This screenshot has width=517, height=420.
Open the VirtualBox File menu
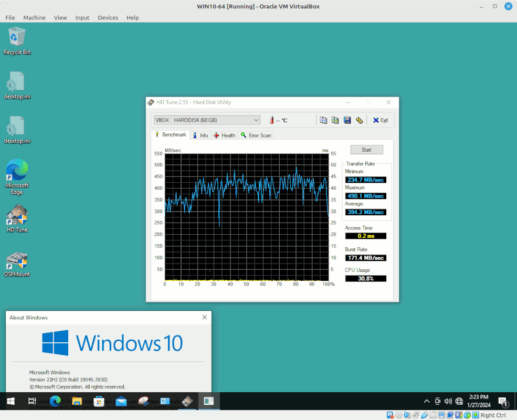pos(10,17)
